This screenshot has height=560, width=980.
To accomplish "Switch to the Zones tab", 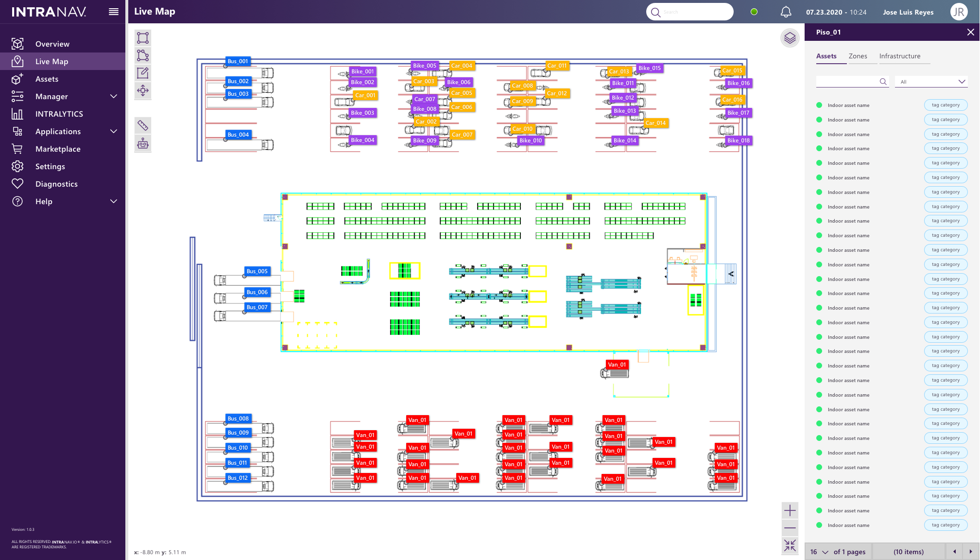I will click(x=858, y=56).
